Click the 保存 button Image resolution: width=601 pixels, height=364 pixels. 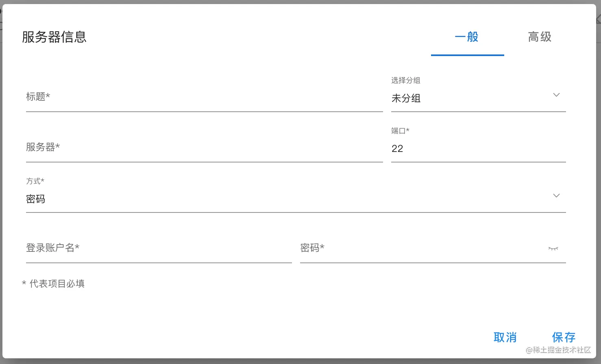pyautogui.click(x=564, y=337)
